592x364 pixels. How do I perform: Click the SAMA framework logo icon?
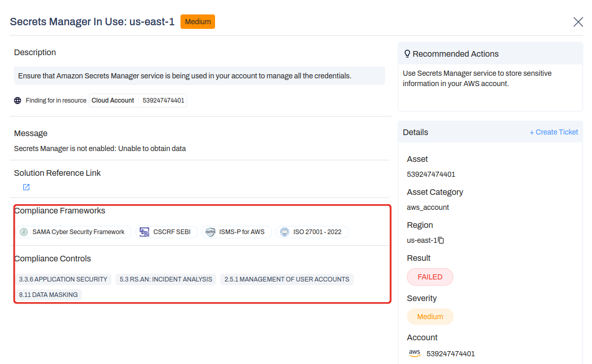[x=24, y=232]
